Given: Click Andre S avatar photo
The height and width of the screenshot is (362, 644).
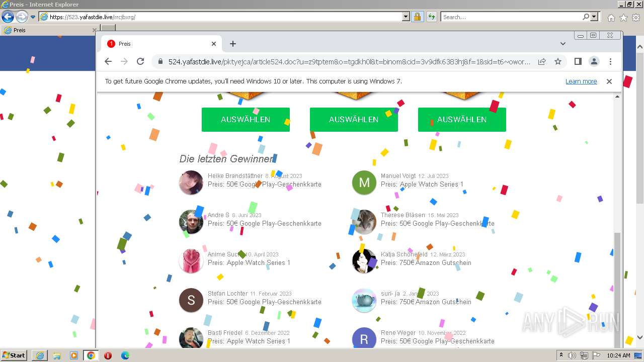Looking at the screenshot, I should [191, 222].
